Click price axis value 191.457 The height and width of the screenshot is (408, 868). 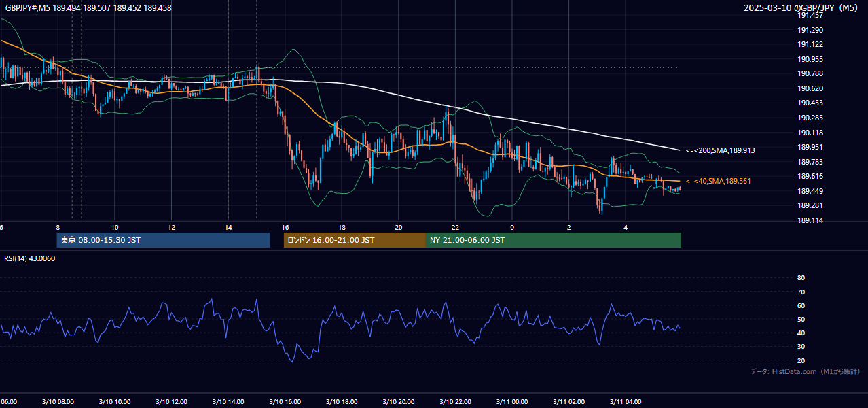pyautogui.click(x=810, y=15)
